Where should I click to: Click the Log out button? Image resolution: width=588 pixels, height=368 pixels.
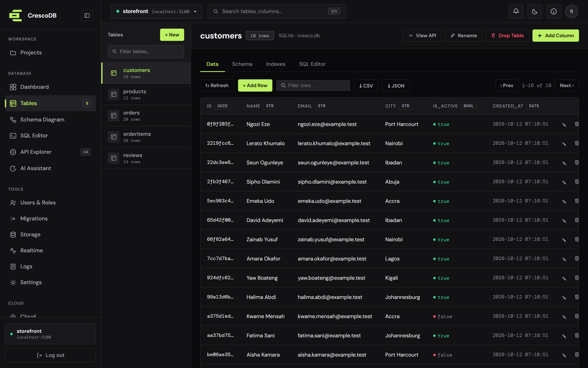(x=50, y=355)
